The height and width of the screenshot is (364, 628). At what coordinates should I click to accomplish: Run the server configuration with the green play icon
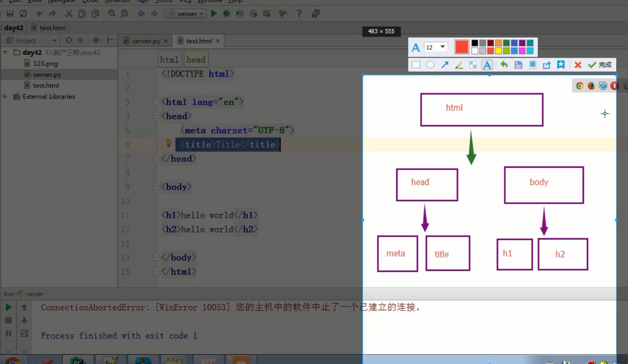[x=214, y=14]
